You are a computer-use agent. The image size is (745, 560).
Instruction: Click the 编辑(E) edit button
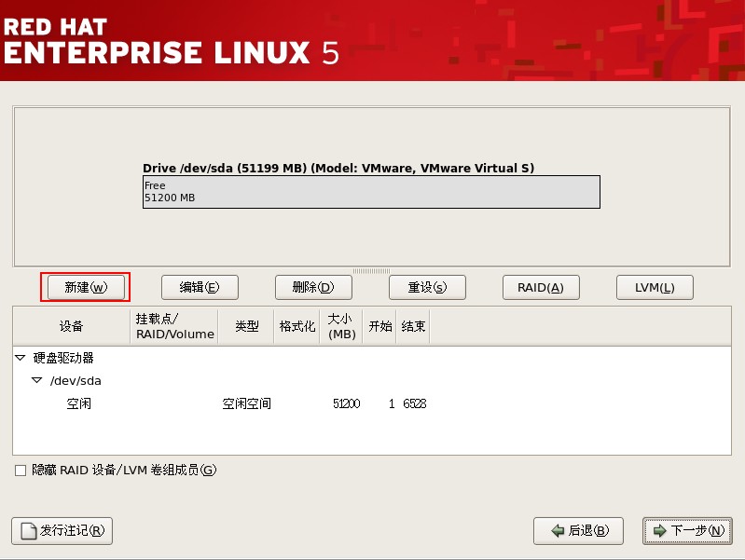click(200, 287)
